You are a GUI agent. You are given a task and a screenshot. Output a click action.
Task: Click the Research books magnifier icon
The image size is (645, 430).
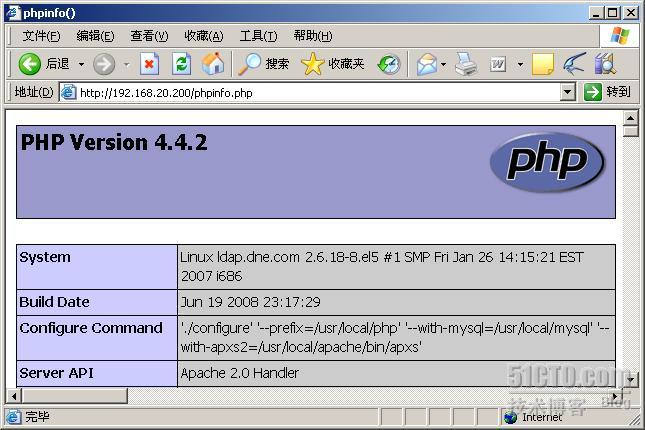pyautogui.click(x=605, y=64)
